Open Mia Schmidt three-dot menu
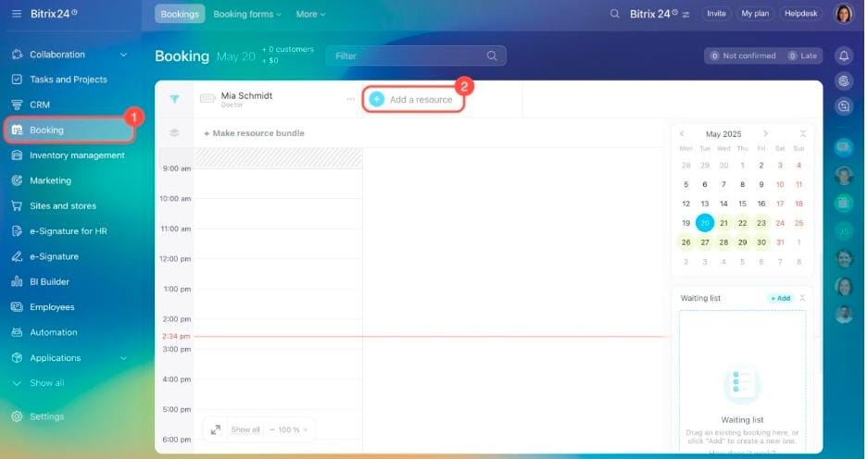 pos(350,100)
